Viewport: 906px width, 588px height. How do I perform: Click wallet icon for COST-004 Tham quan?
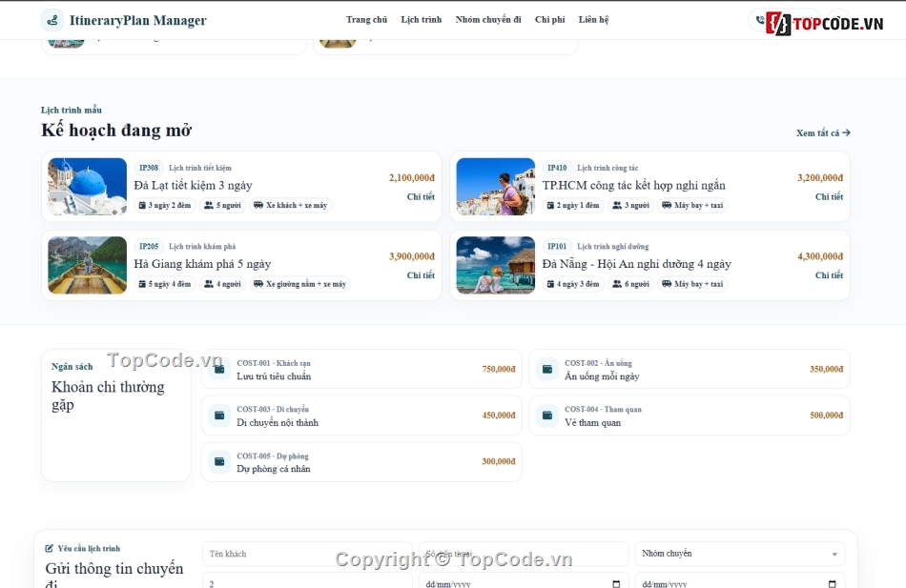click(547, 416)
